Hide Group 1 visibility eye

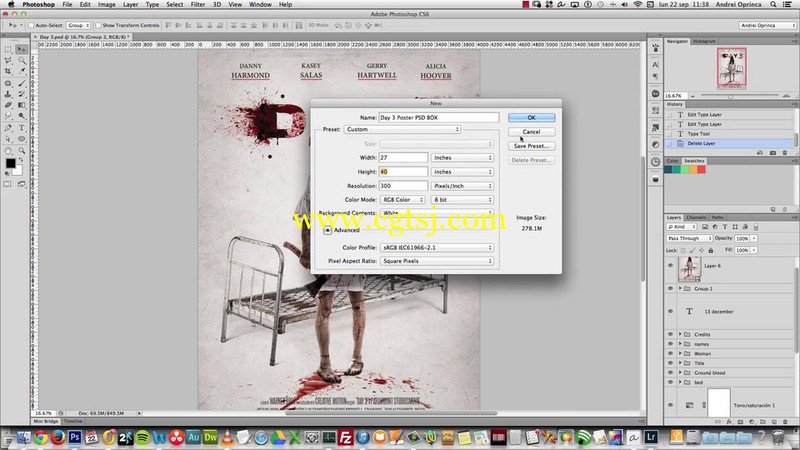(670, 288)
